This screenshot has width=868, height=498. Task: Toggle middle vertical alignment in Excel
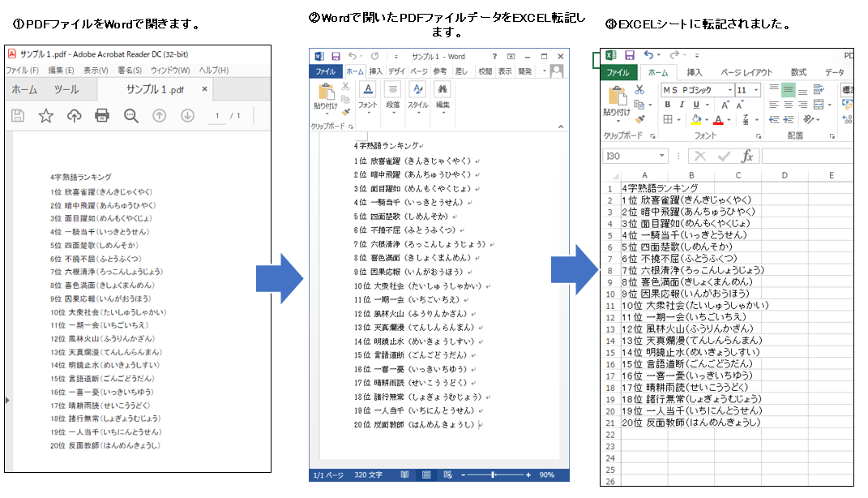click(789, 90)
